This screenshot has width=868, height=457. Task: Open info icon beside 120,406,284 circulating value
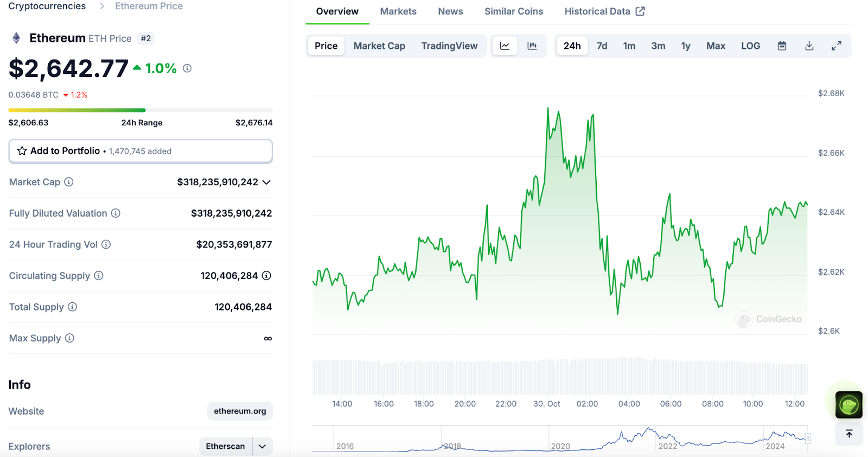[266, 276]
